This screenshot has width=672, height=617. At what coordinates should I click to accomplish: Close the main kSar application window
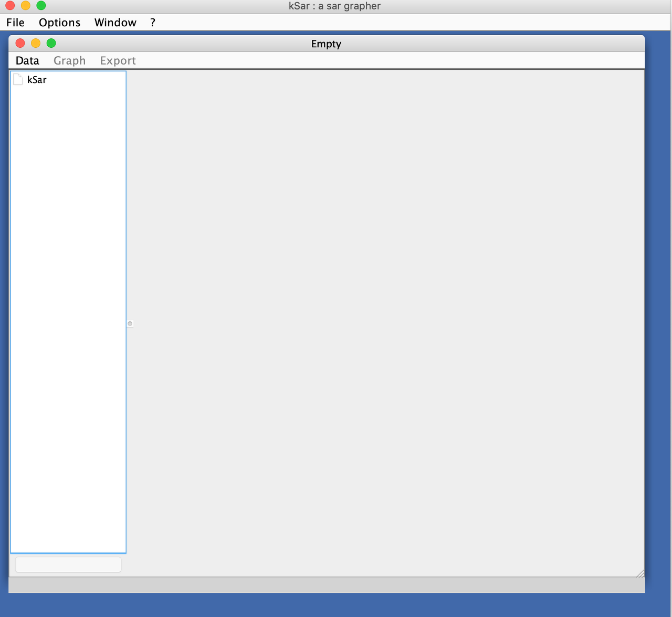click(x=10, y=6)
